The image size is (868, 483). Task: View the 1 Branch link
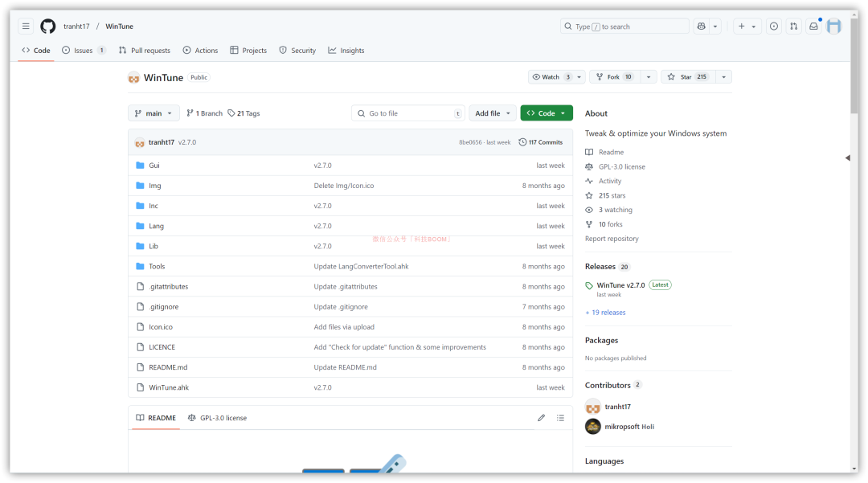click(205, 113)
